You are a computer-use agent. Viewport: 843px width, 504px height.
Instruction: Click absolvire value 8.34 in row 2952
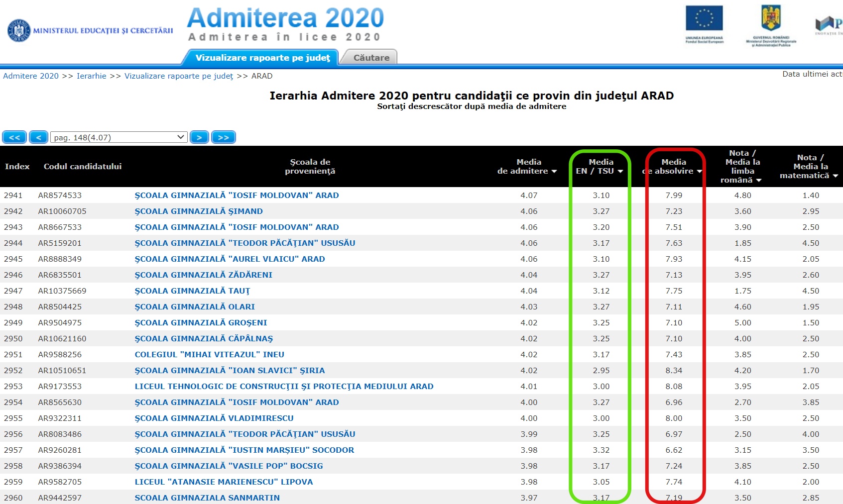click(x=674, y=370)
